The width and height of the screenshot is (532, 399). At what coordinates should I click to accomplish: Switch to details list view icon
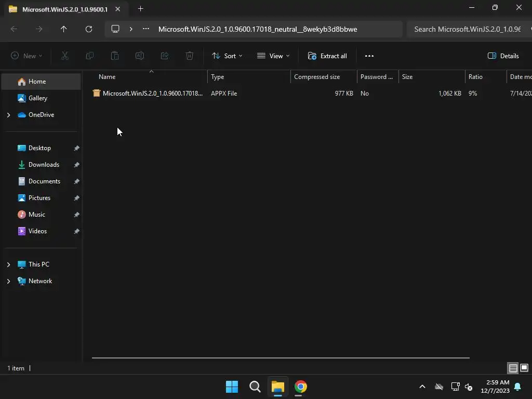[513, 368]
